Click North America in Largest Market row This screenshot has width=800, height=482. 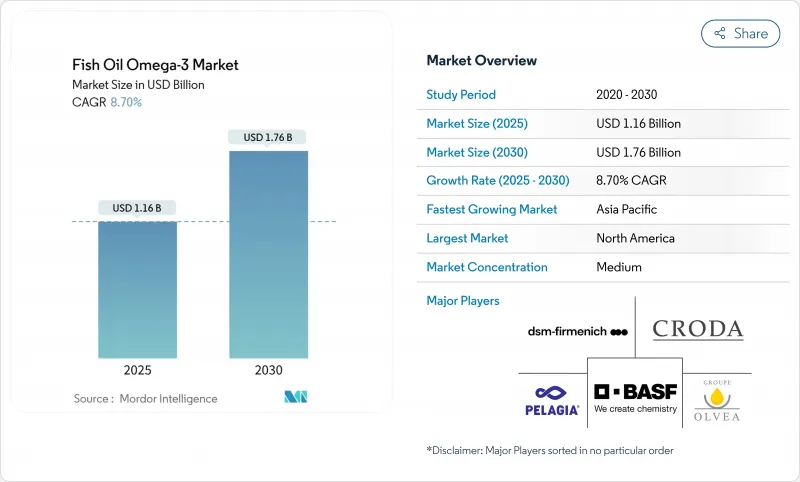point(635,238)
